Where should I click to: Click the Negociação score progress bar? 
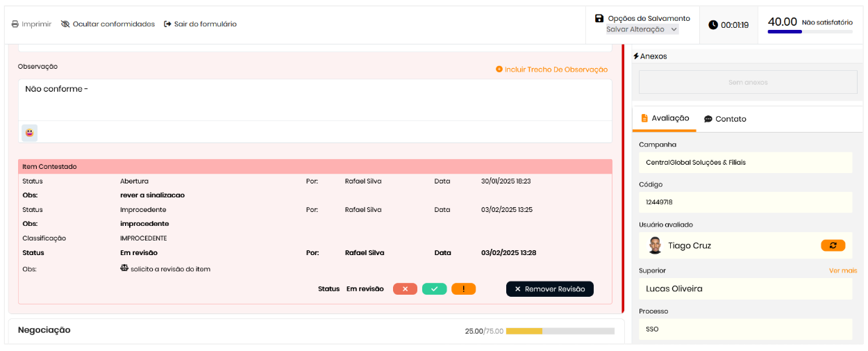point(560,332)
